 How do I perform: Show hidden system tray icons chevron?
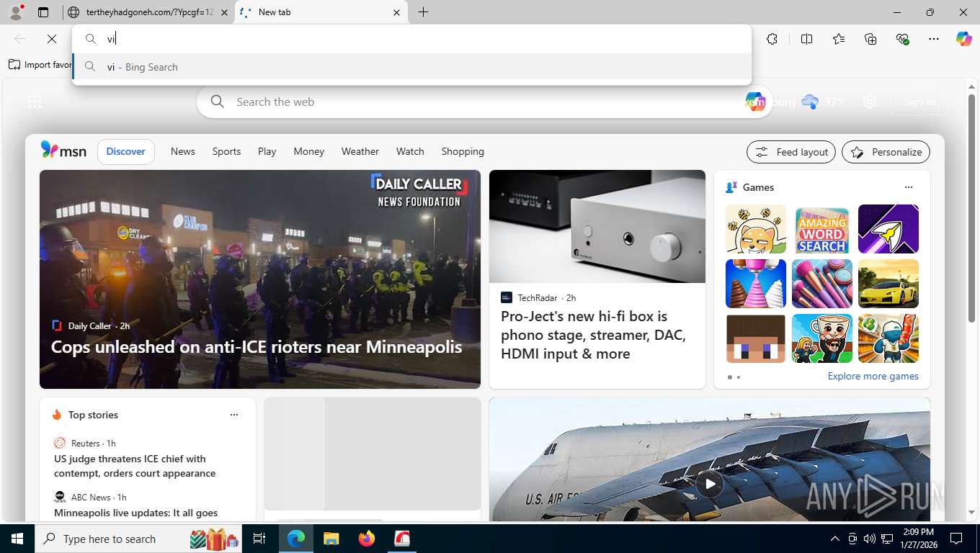pos(835,539)
